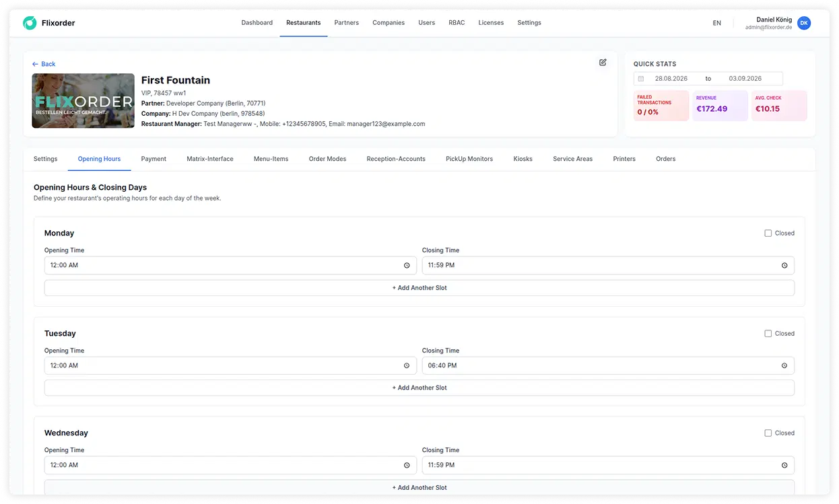Image resolution: width=839 pixels, height=504 pixels.
Task: Click the Revenue €172.49 stat card
Action: pyautogui.click(x=720, y=106)
